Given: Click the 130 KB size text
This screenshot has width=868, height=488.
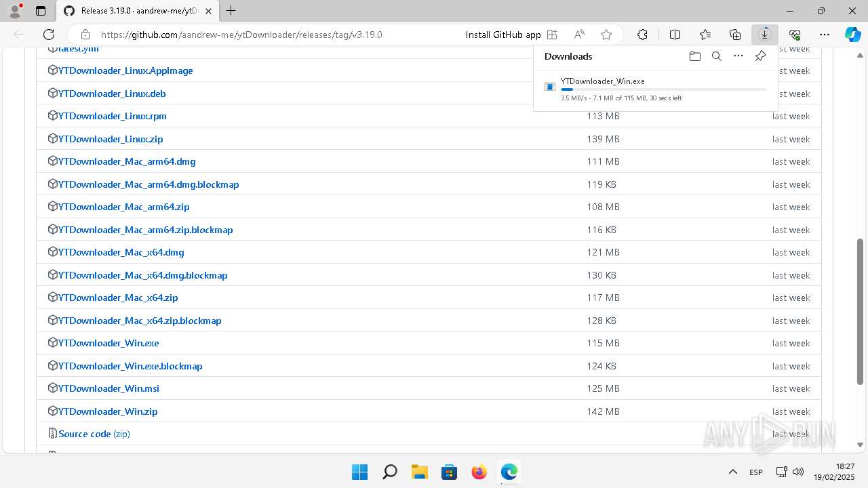Looking at the screenshot, I should [601, 275].
